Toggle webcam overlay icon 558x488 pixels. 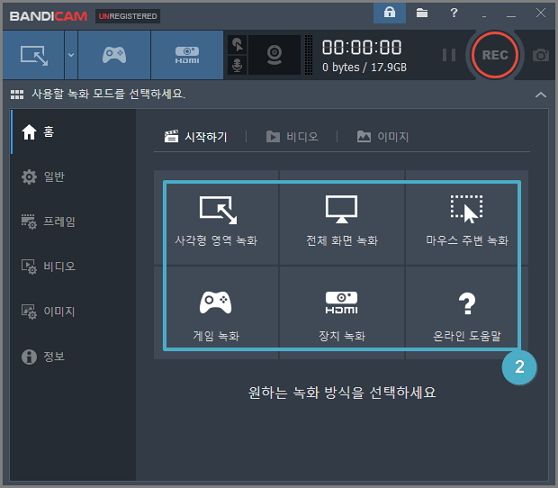tap(274, 55)
